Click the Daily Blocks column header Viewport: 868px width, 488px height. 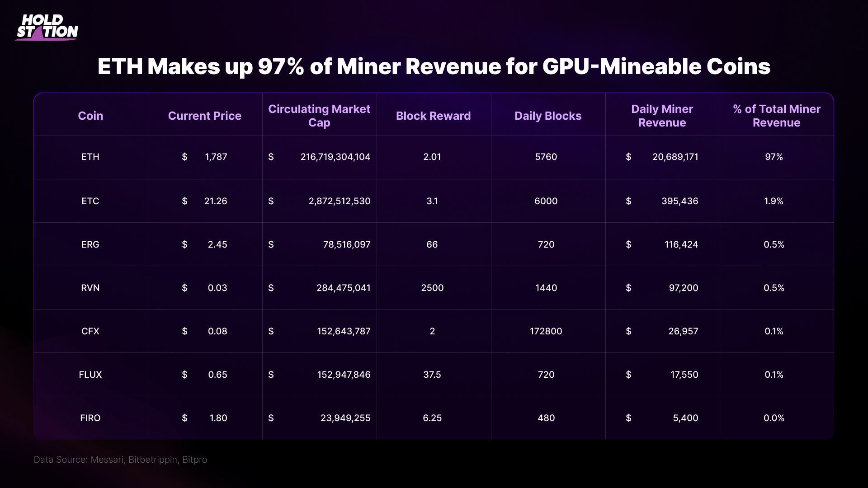tap(548, 116)
